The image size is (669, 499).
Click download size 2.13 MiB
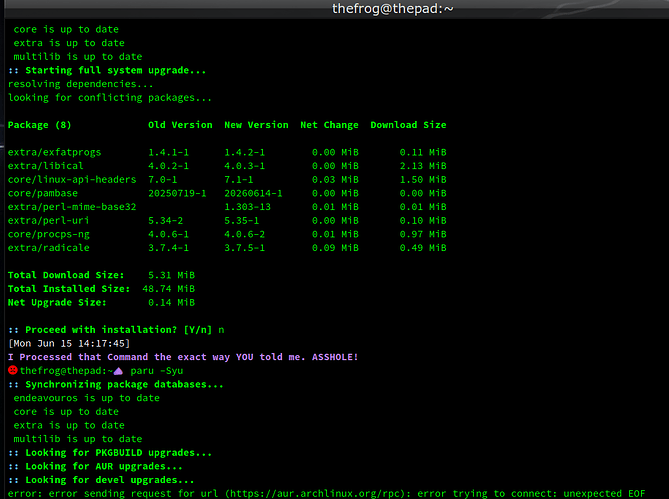point(423,166)
